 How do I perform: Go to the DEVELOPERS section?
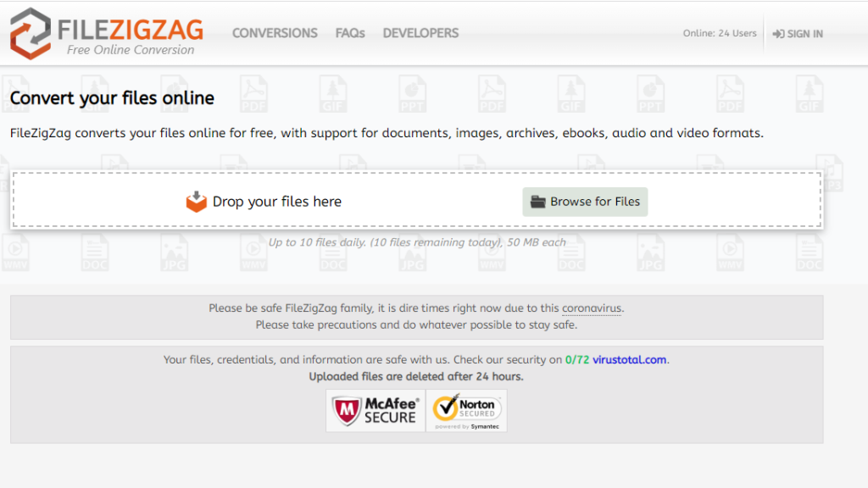click(420, 33)
